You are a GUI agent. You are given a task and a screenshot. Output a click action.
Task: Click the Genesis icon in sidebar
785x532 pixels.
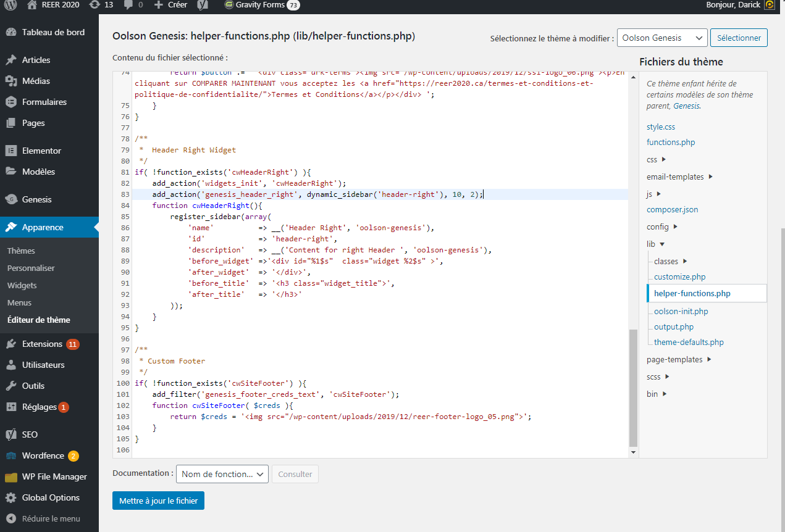[x=11, y=199]
